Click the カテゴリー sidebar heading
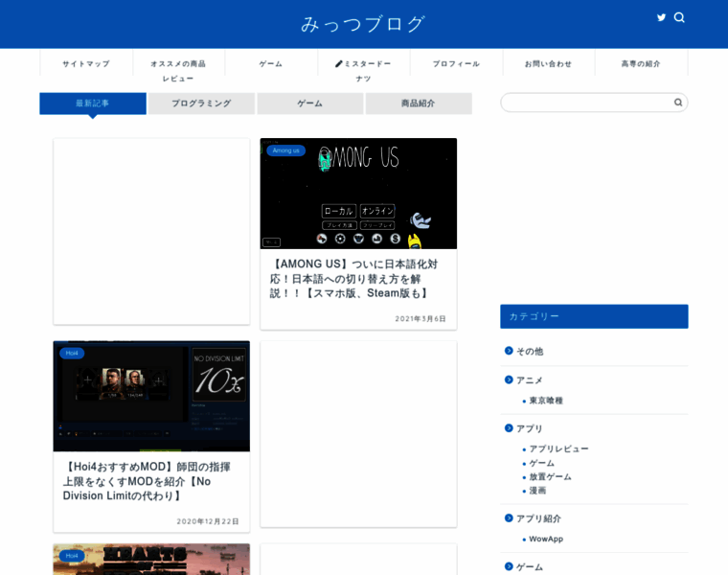The image size is (728, 575). (x=594, y=316)
